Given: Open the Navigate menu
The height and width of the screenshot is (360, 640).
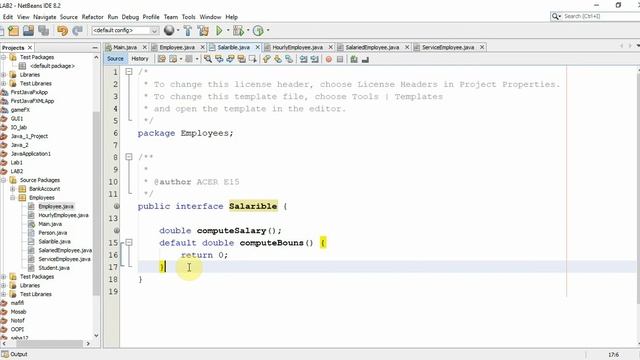Looking at the screenshot, I should 44,17.
